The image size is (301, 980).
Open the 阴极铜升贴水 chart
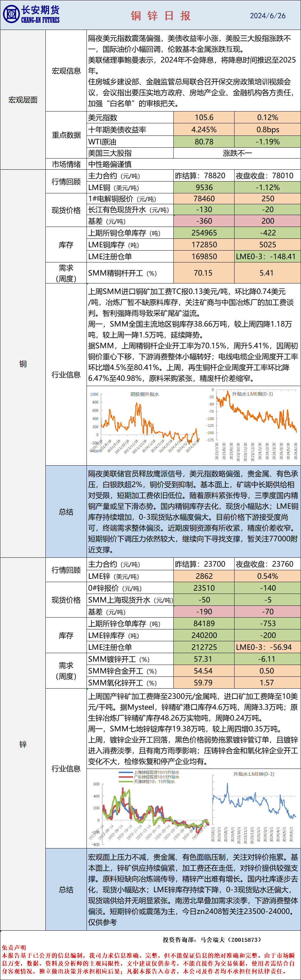pos(145,423)
